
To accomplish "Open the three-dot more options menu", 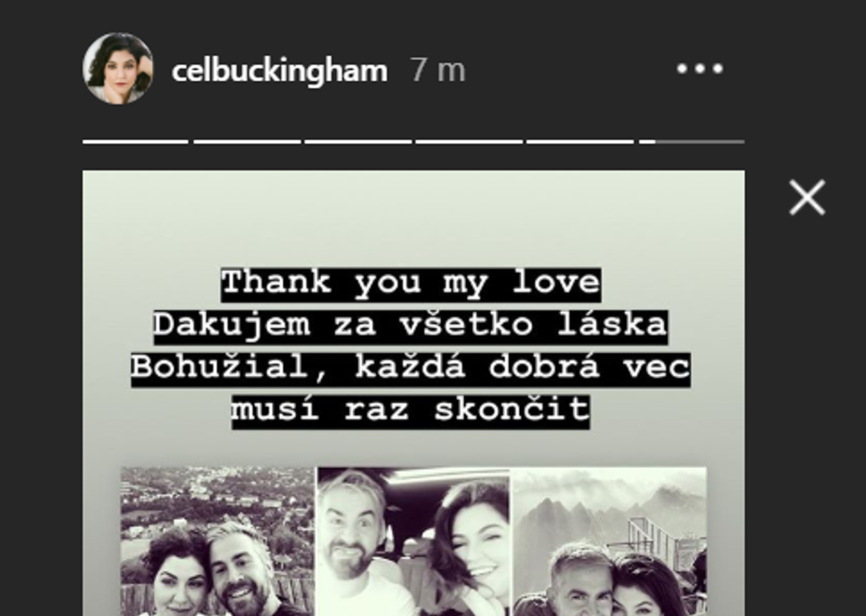I will (700, 68).
